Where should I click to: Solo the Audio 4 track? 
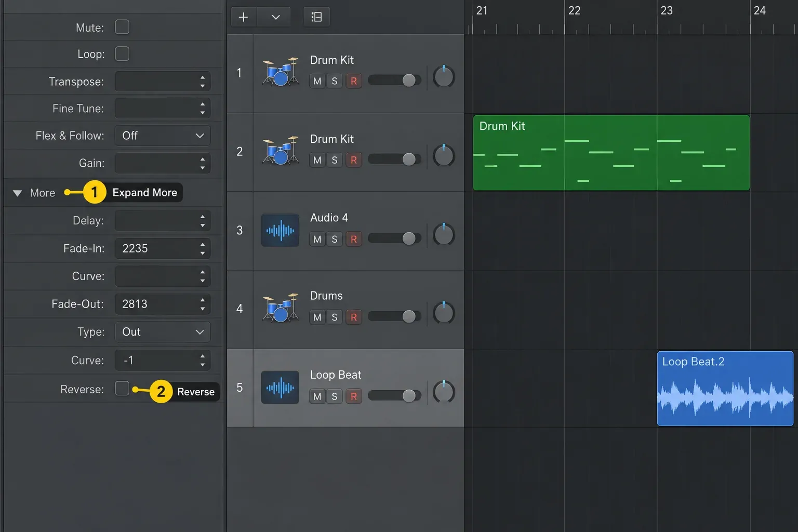click(x=335, y=239)
